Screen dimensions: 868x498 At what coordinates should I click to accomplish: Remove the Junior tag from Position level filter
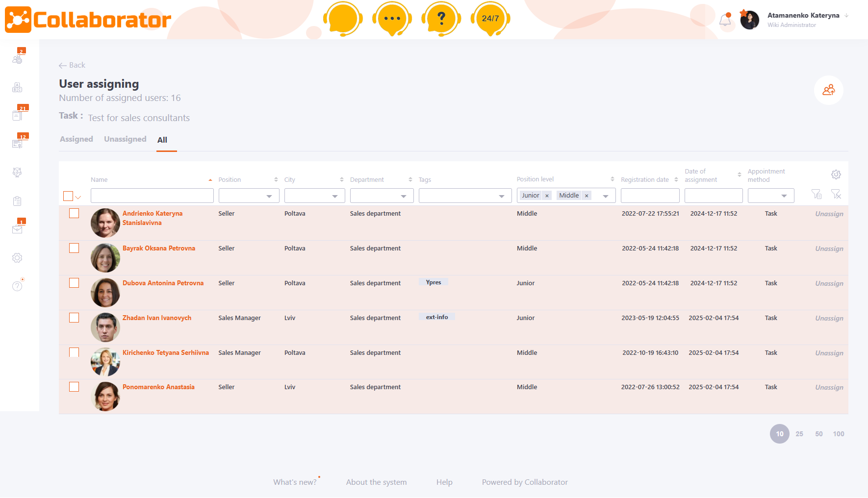coord(547,195)
